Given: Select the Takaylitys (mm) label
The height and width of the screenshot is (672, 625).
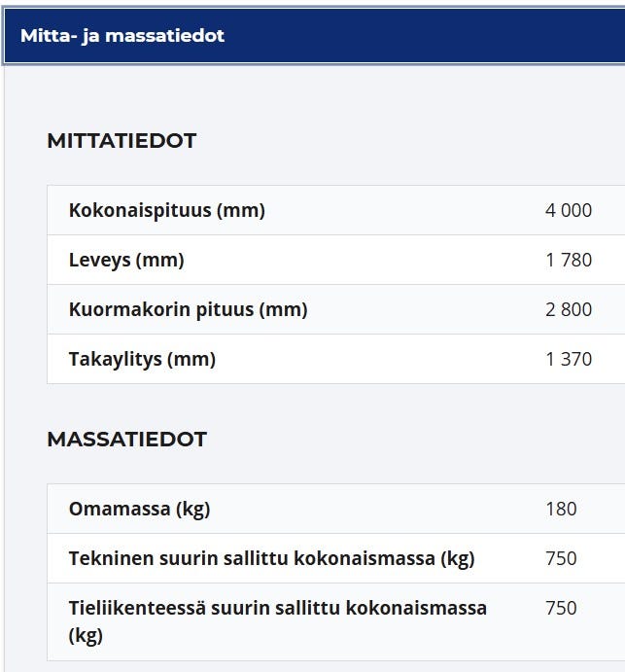Looking at the screenshot, I should click(x=142, y=359).
